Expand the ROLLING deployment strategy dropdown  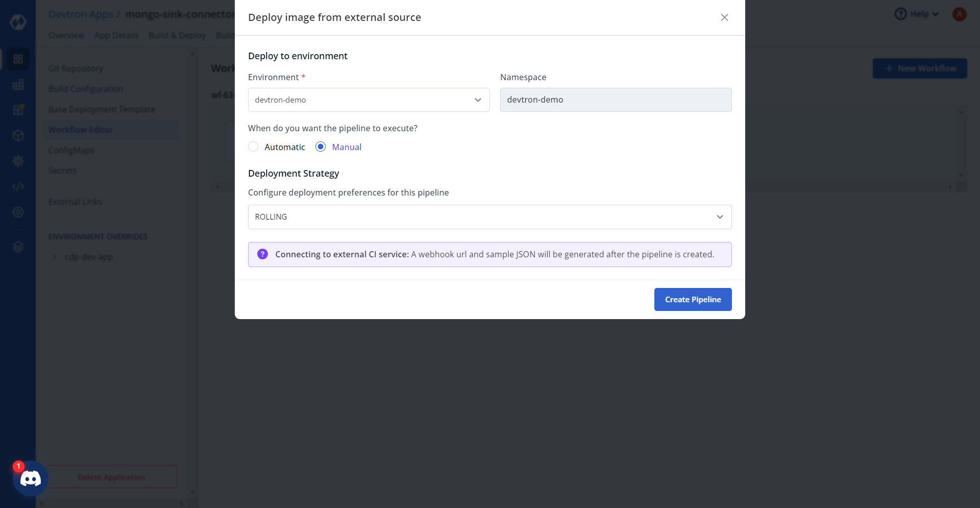click(489, 217)
